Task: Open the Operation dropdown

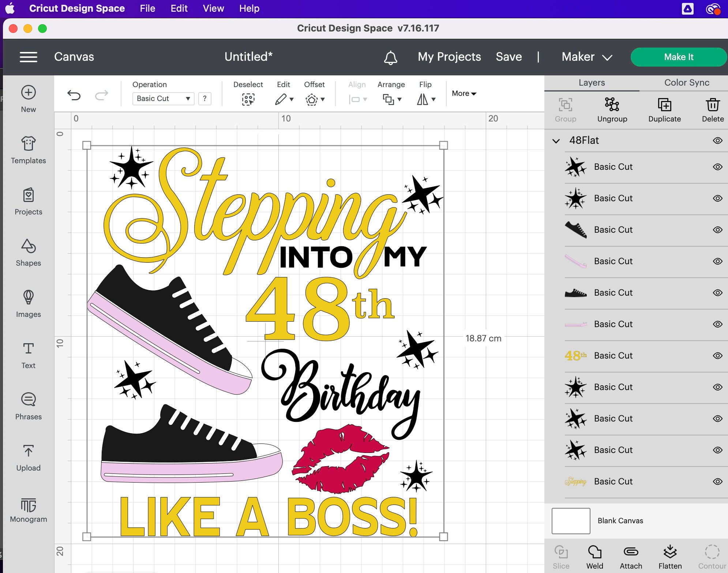Action: (x=163, y=98)
